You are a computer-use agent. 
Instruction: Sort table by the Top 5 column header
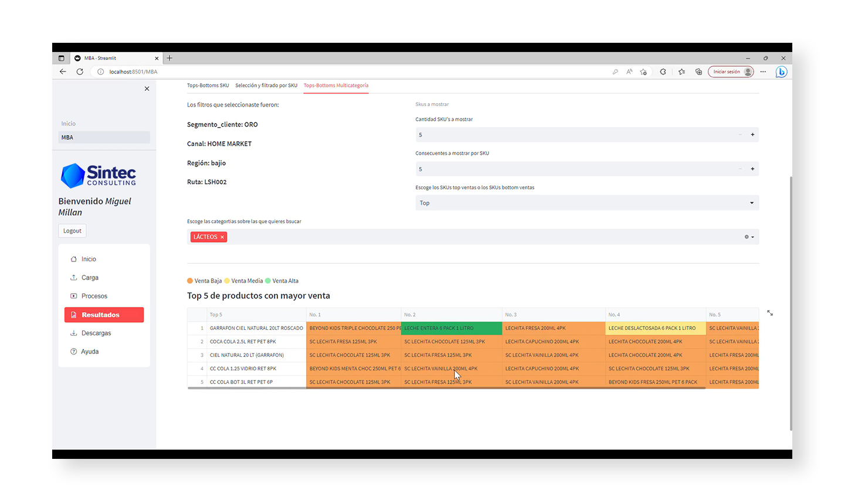pyautogui.click(x=256, y=315)
